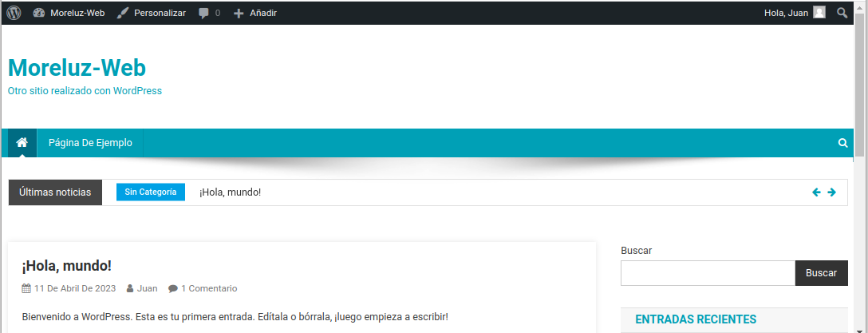868x333 pixels.
Task: Show next news with right arrow
Action: 832,192
